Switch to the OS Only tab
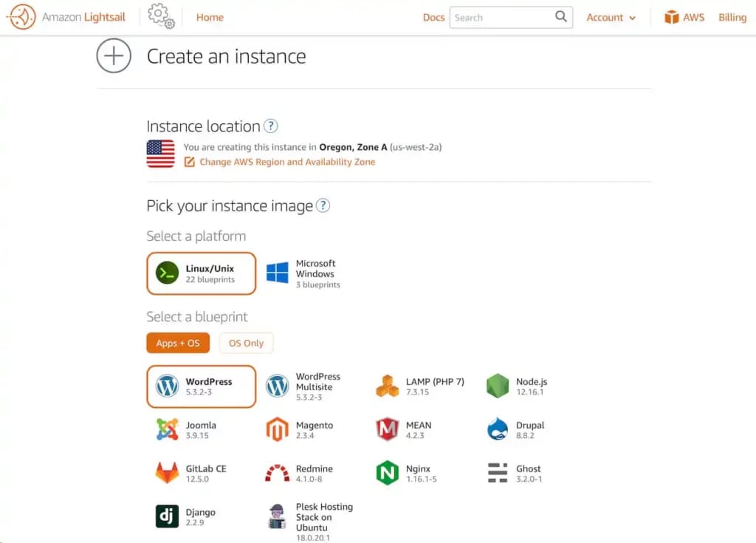This screenshot has width=756, height=543. coord(247,344)
